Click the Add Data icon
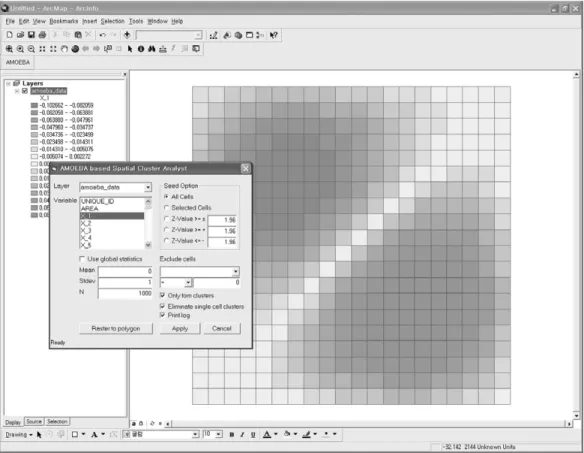Viewport: 584px width, 453px height. pyautogui.click(x=127, y=35)
